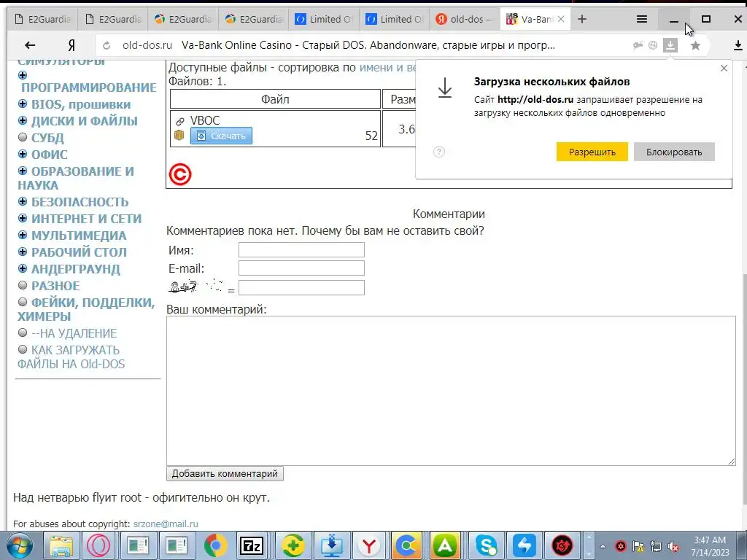Open the srzone@mail.ru email link

[x=166, y=524]
